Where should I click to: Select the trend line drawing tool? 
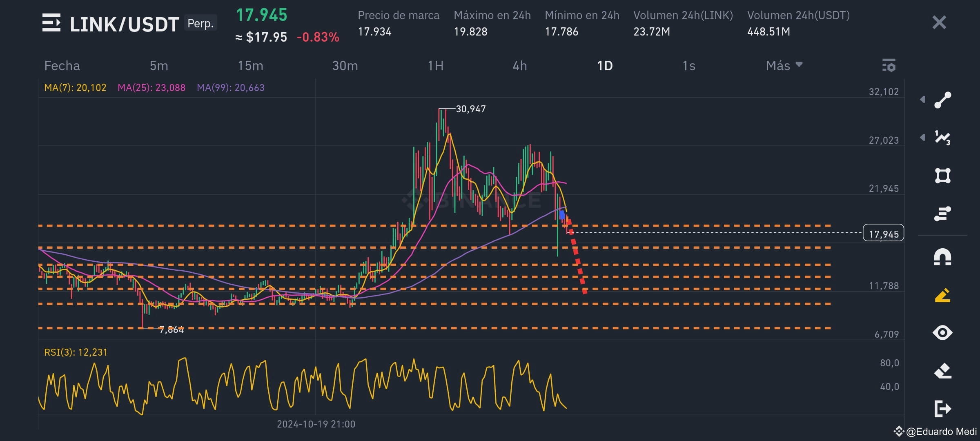[x=942, y=100]
